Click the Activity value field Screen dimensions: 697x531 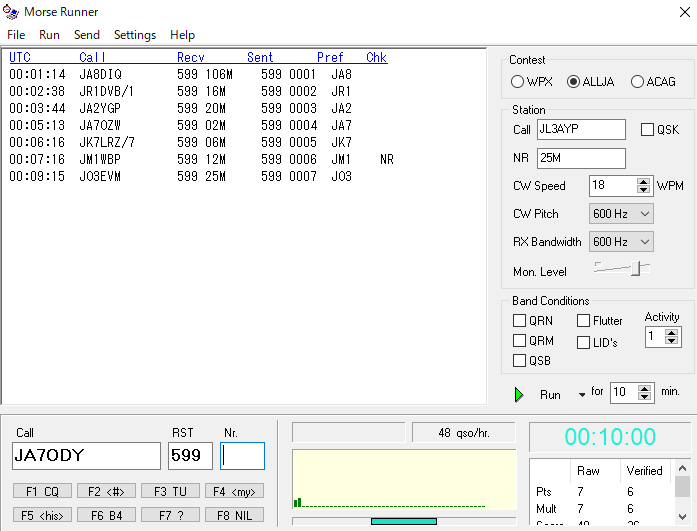point(655,337)
